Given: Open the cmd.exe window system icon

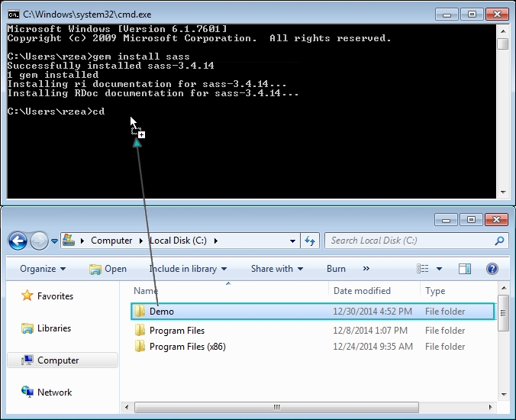Looking at the screenshot, I should (14, 14).
